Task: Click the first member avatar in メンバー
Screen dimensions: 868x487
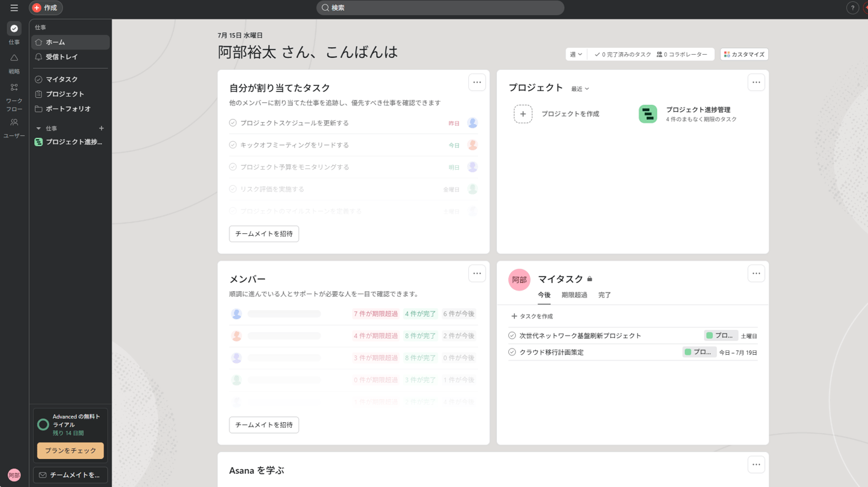Action: tap(236, 314)
